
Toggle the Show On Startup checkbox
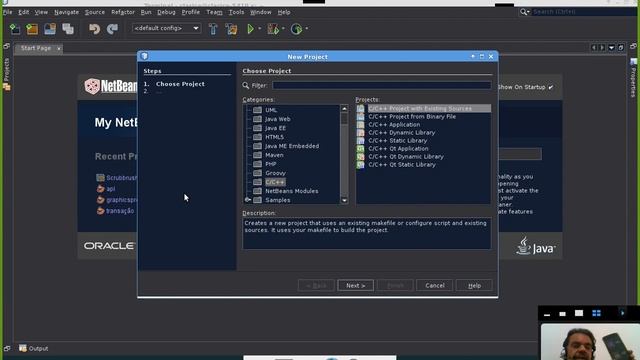(551, 87)
